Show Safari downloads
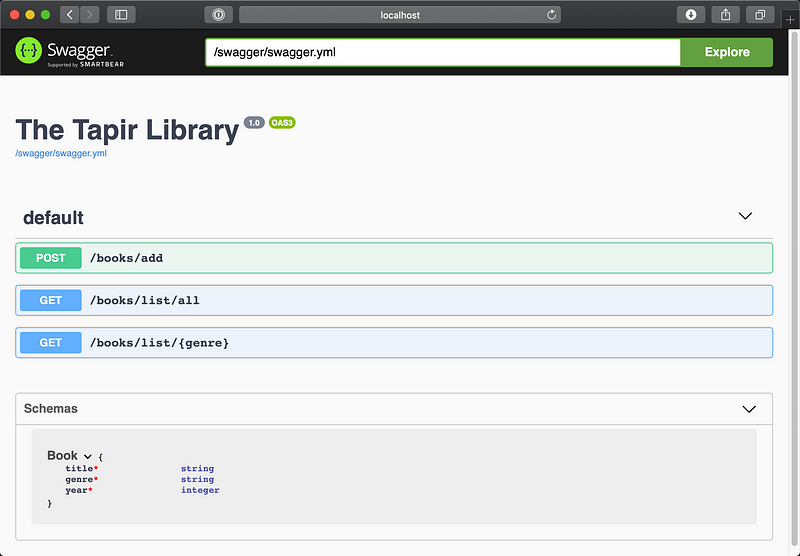Image resolution: width=800 pixels, height=556 pixels. [691, 15]
